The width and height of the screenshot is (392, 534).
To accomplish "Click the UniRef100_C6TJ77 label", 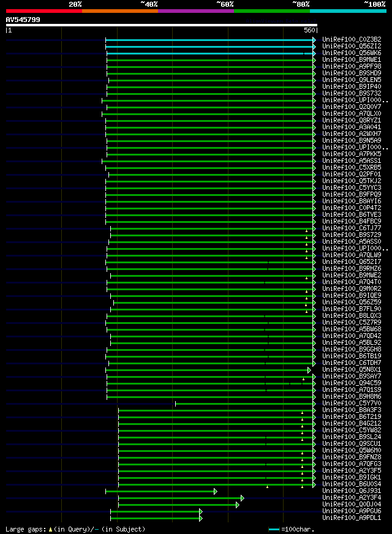I will [x=352, y=228].
